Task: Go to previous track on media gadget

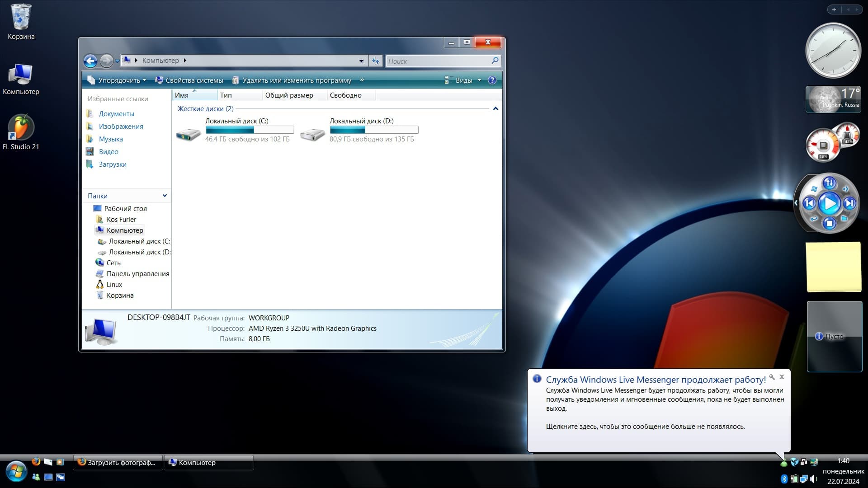Action: point(809,203)
